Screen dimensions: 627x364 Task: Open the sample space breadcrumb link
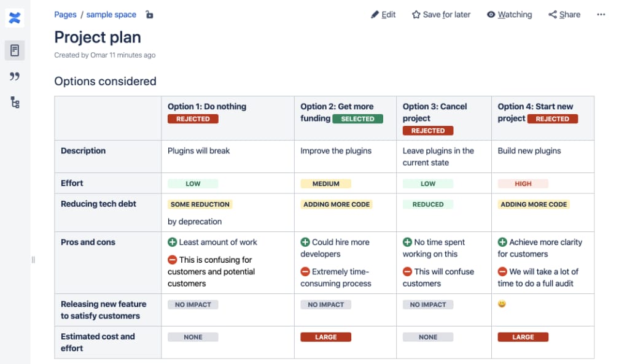(x=111, y=15)
